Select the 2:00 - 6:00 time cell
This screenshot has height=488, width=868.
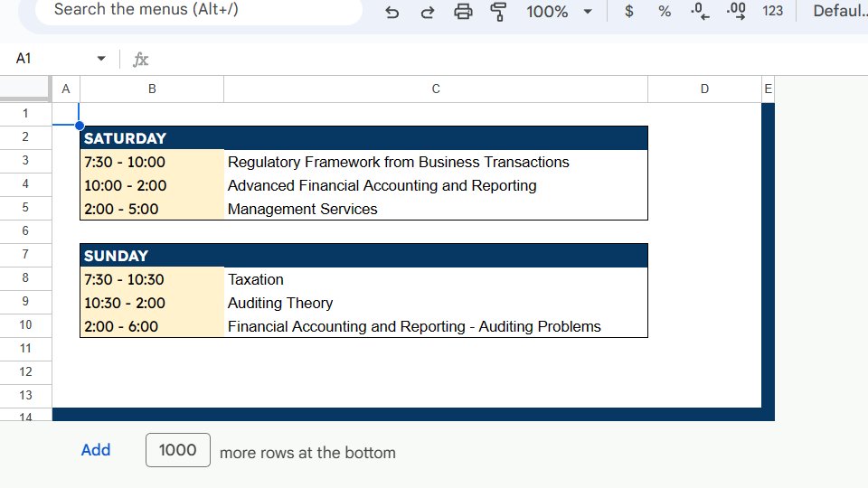pyautogui.click(x=152, y=326)
